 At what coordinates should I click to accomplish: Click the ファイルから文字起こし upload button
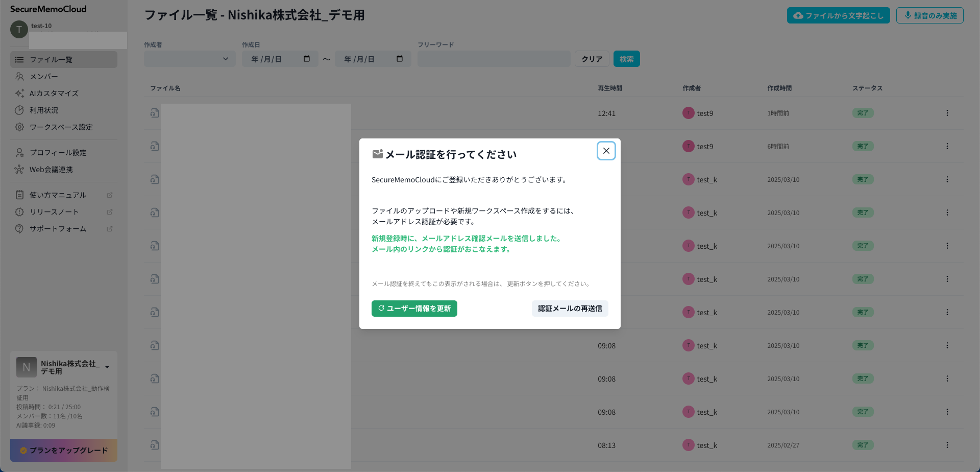(838, 16)
